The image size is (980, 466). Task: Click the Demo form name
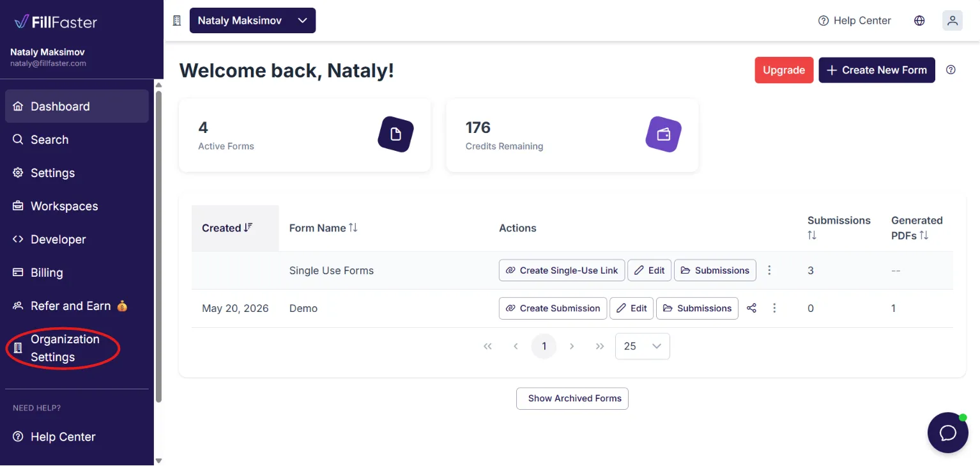point(303,308)
